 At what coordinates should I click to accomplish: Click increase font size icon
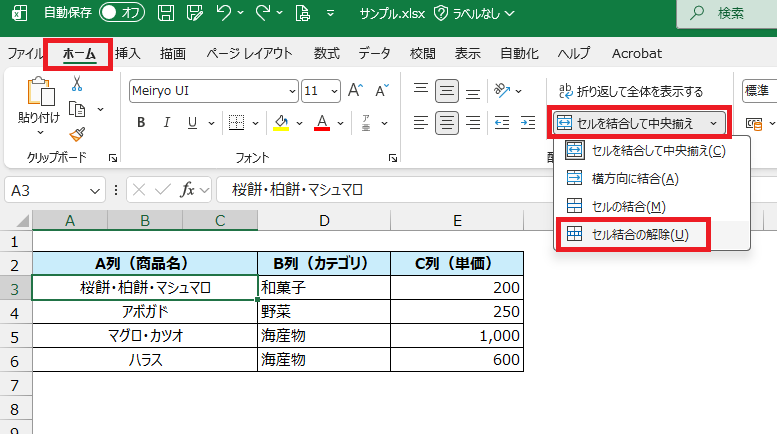coord(355,90)
